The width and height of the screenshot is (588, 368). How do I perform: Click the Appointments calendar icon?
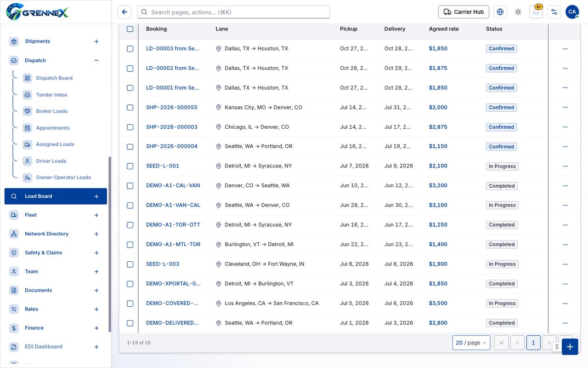click(28, 128)
